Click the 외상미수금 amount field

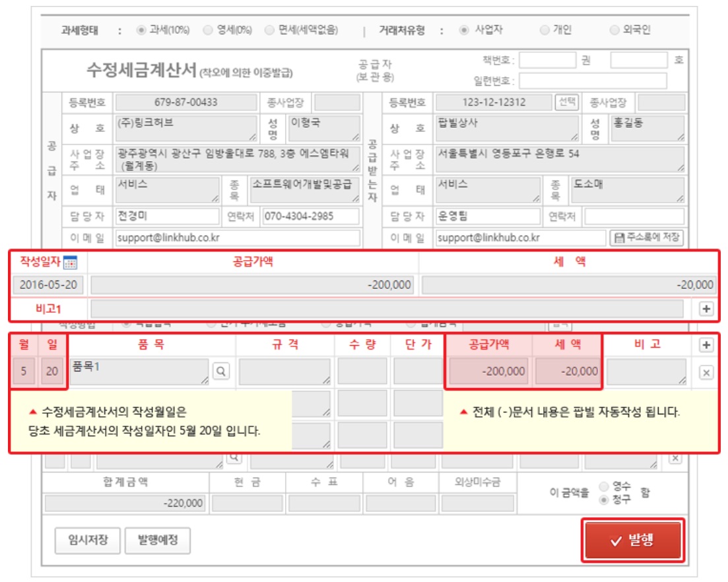(x=478, y=503)
